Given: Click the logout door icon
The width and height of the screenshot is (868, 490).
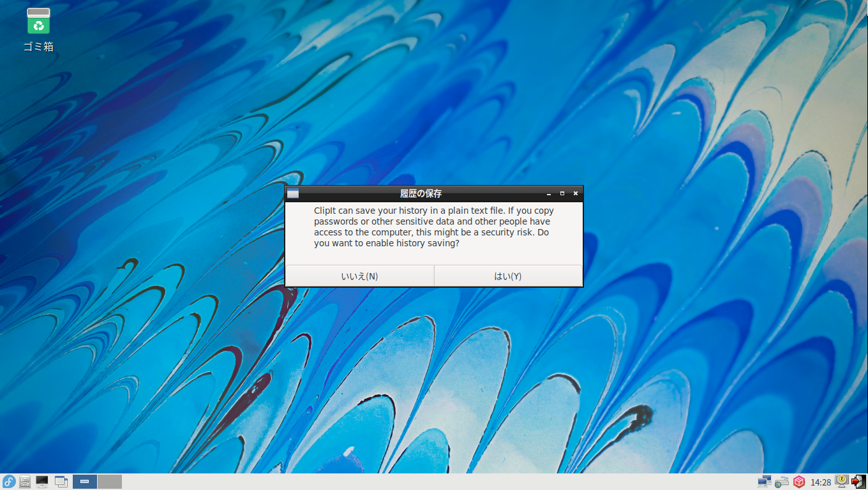Looking at the screenshot, I should [x=858, y=482].
